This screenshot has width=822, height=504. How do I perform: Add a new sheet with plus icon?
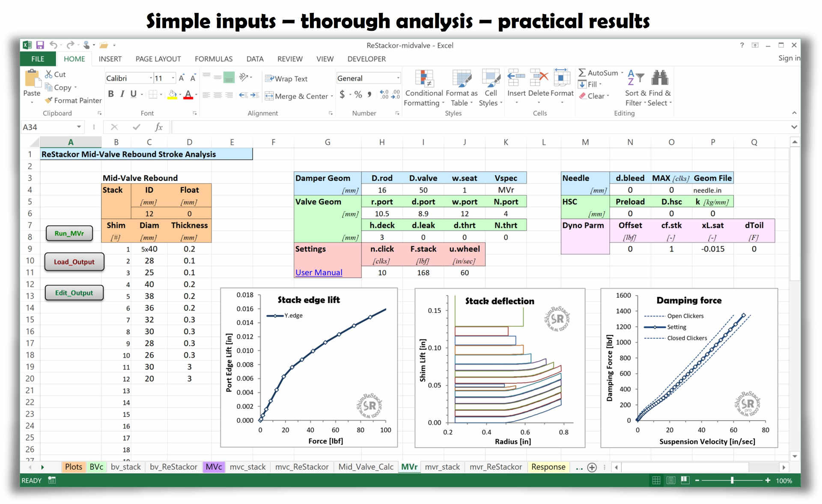point(592,467)
